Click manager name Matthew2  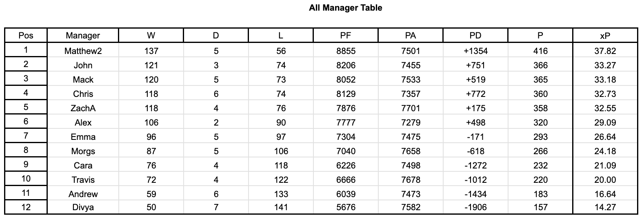[x=83, y=51]
